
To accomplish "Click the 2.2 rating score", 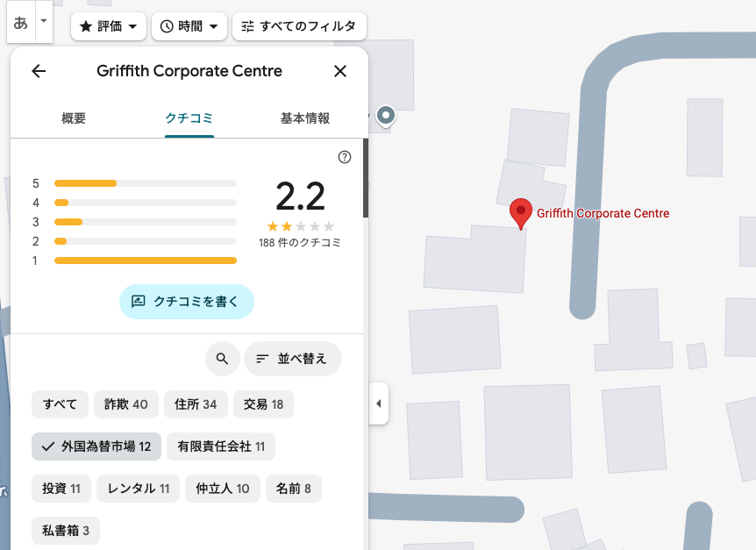I will coord(300,196).
